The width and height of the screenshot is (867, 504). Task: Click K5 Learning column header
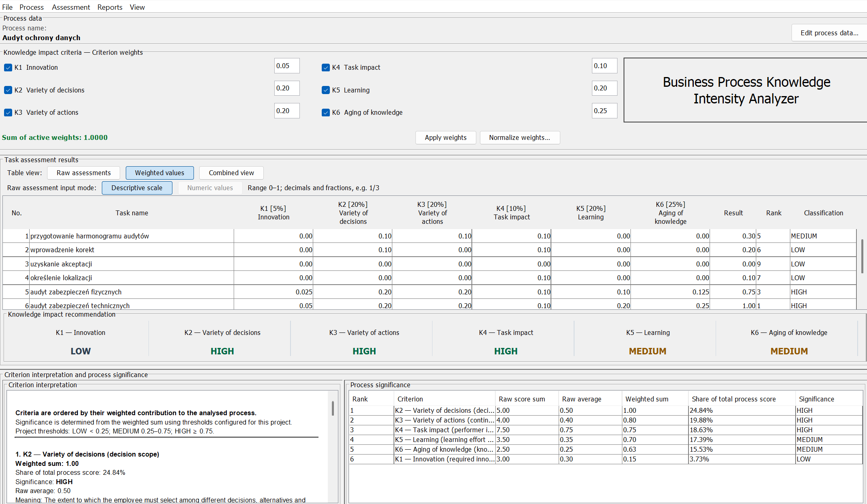[591, 213]
